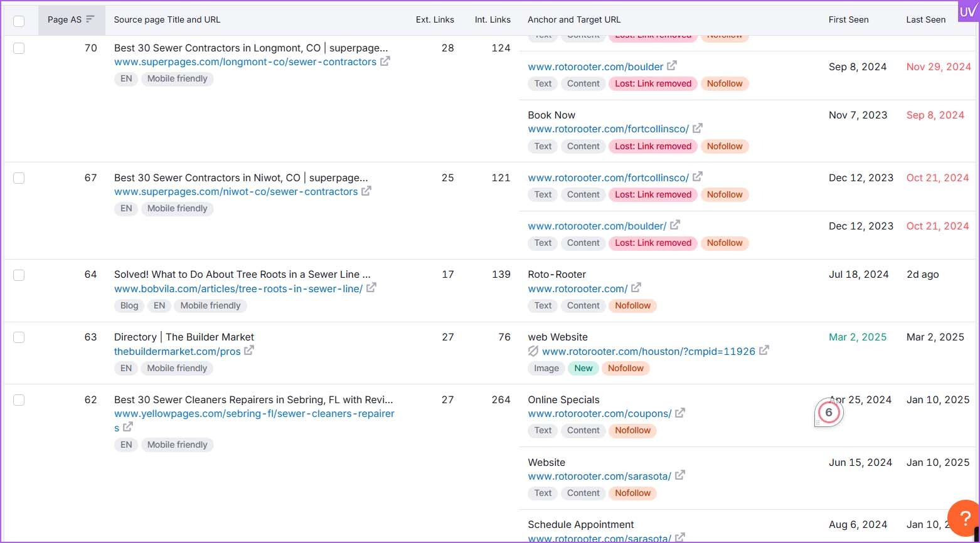Tick the select-all checkbox in table header
The height and width of the screenshot is (543, 980).
pyautogui.click(x=19, y=21)
